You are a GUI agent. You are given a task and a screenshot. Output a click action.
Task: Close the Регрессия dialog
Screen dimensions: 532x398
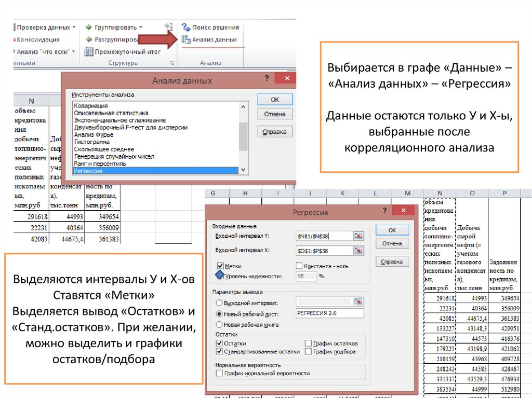pos(403,210)
